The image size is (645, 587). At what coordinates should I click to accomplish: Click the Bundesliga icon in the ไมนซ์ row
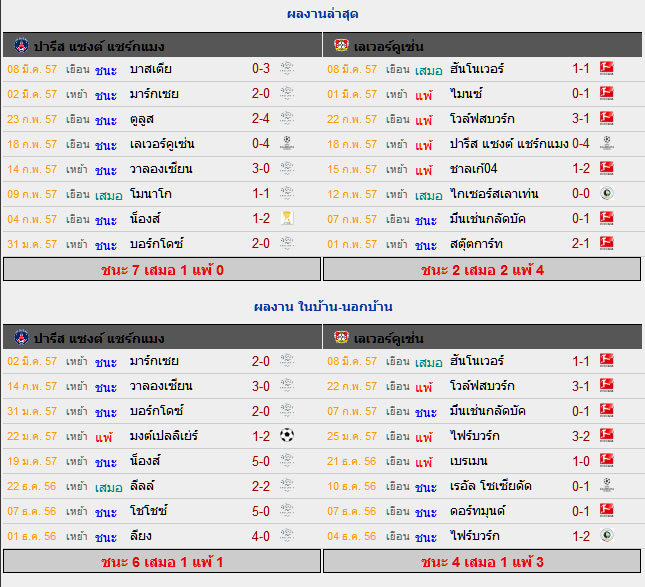(607, 93)
